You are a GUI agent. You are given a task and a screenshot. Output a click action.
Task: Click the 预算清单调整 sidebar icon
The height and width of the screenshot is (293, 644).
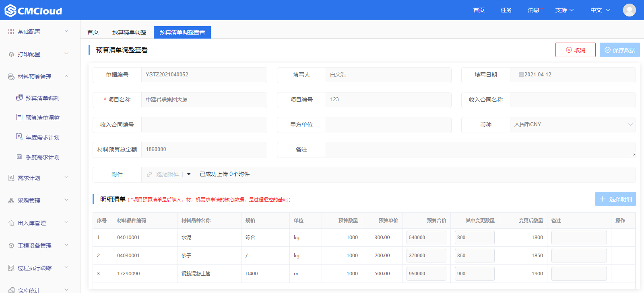19,117
